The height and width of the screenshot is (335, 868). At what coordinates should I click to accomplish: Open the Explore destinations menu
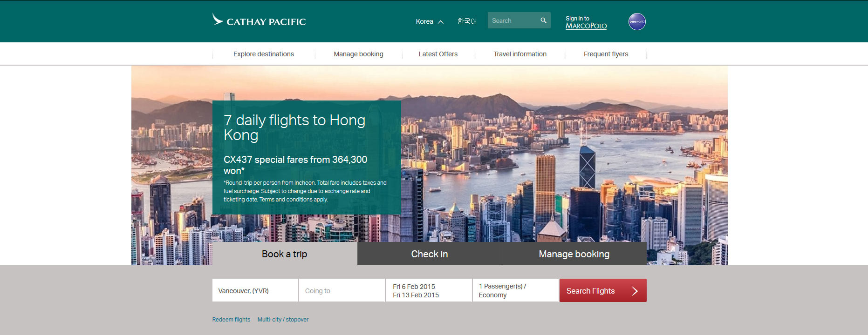[264, 54]
